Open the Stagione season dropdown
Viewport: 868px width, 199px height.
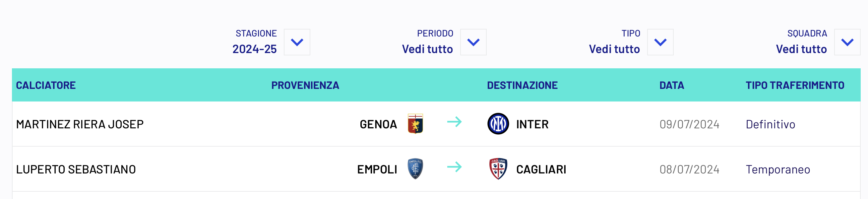click(297, 42)
